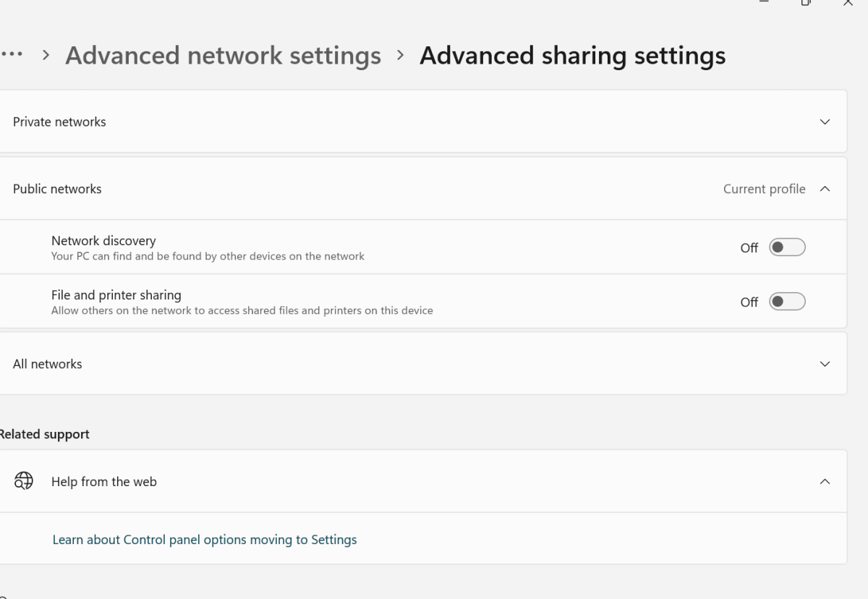
Task: Close the Settings window
Action: click(x=848, y=4)
